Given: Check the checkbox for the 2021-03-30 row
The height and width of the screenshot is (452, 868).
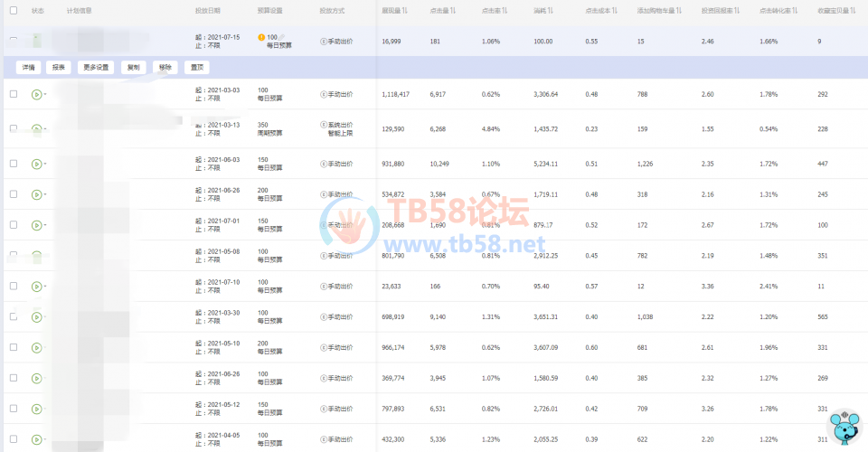Looking at the screenshot, I should click(x=14, y=316).
